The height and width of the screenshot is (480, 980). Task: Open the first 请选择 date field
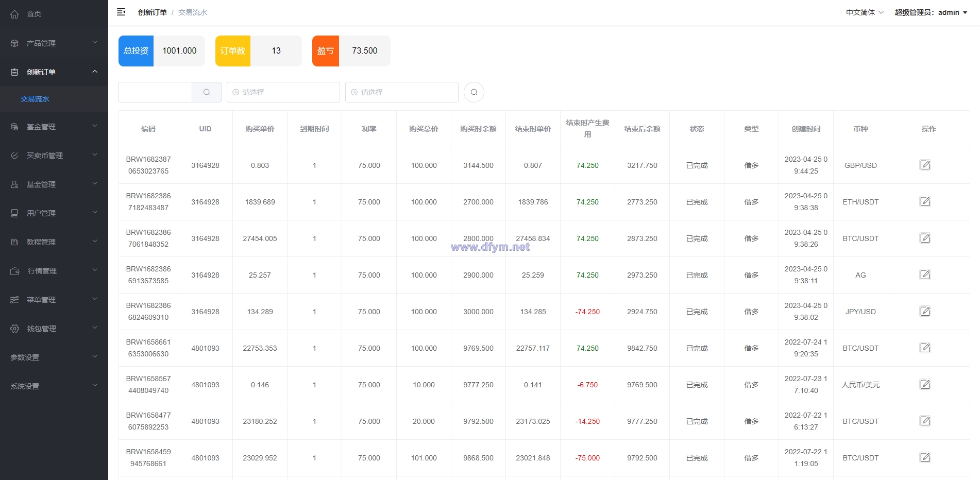[x=283, y=92]
